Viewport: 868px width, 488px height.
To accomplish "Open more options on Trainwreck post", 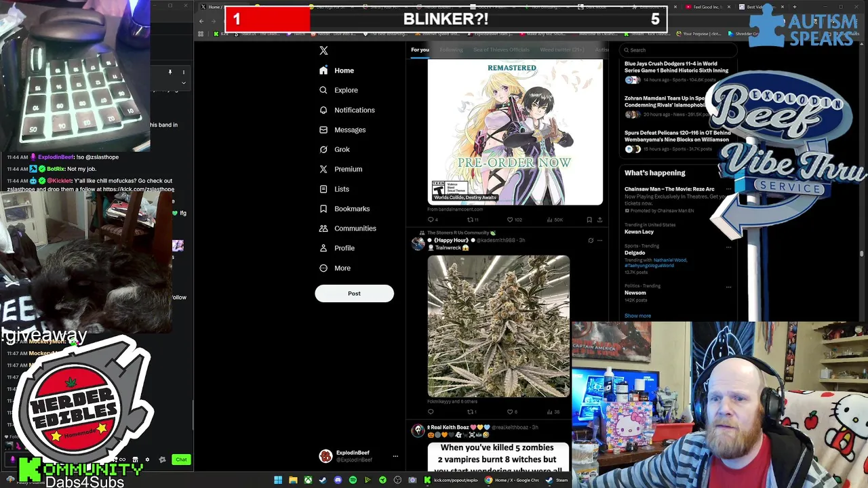I will click(599, 240).
